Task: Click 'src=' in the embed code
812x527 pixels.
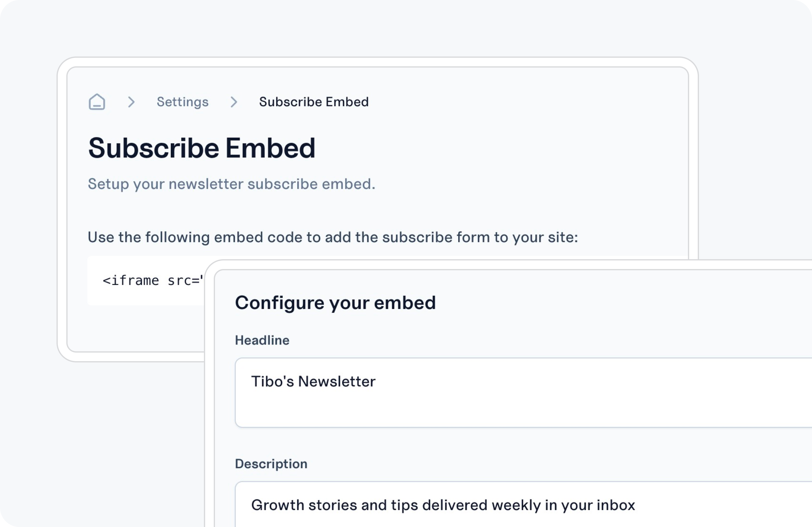Action: click(x=184, y=280)
